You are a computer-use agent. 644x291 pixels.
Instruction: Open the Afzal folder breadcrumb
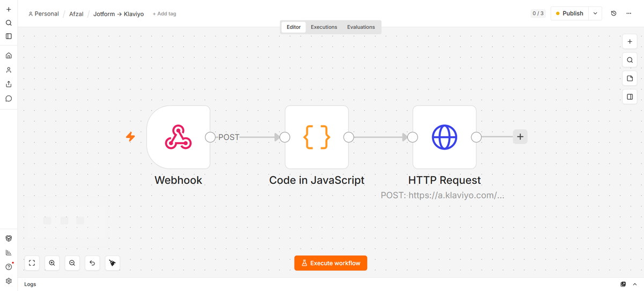pos(76,14)
